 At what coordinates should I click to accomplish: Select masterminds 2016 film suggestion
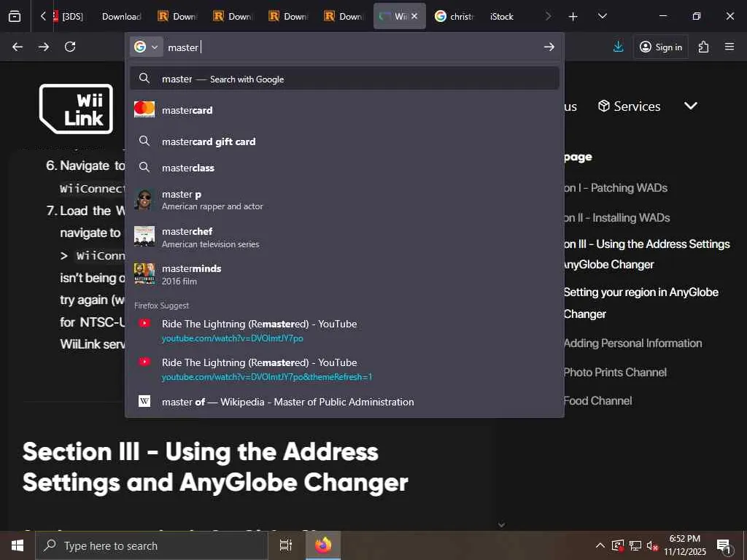pos(344,274)
